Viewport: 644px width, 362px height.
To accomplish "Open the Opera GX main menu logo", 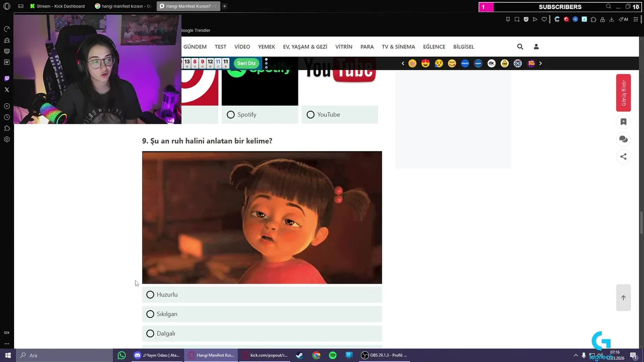I will 7,7.
